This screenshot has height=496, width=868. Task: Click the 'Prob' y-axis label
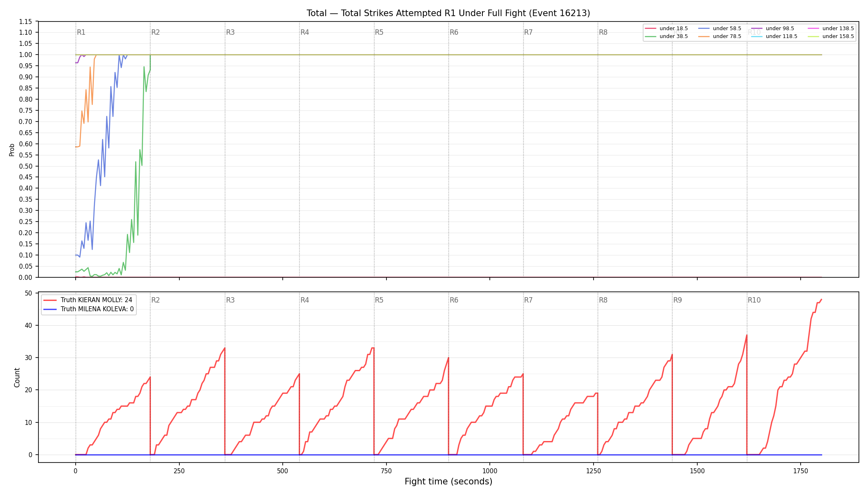pyautogui.click(x=12, y=150)
